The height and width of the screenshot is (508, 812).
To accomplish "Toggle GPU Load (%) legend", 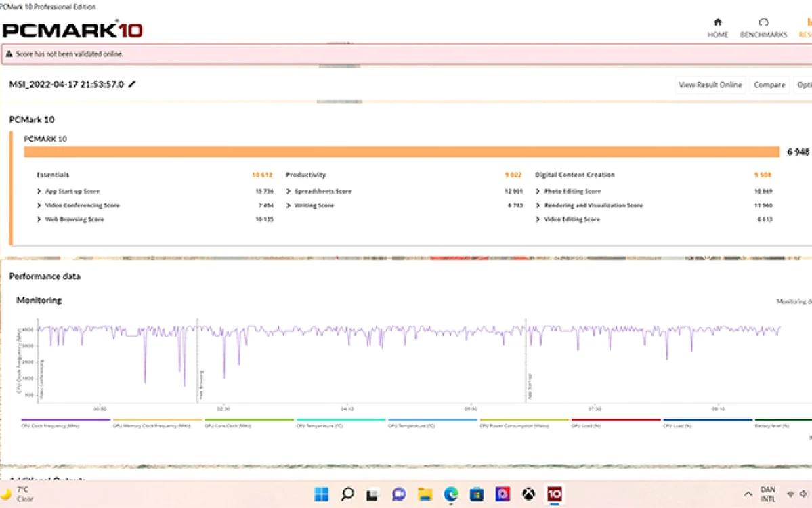I will (x=616, y=423).
